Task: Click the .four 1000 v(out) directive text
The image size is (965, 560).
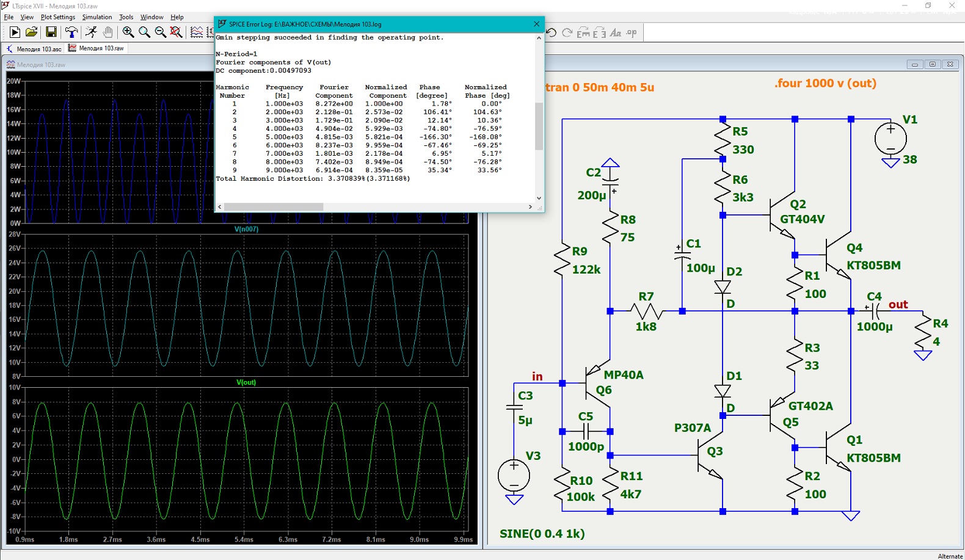Action: pyautogui.click(x=825, y=84)
